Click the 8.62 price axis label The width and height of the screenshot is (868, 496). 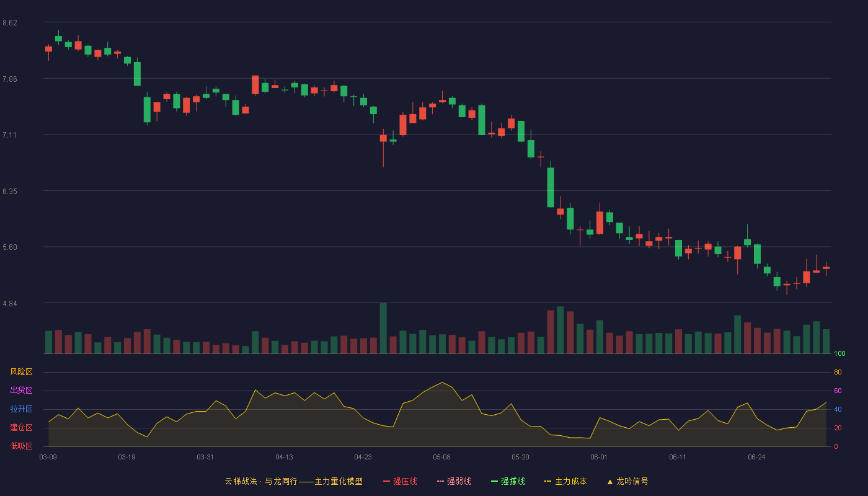(10, 23)
